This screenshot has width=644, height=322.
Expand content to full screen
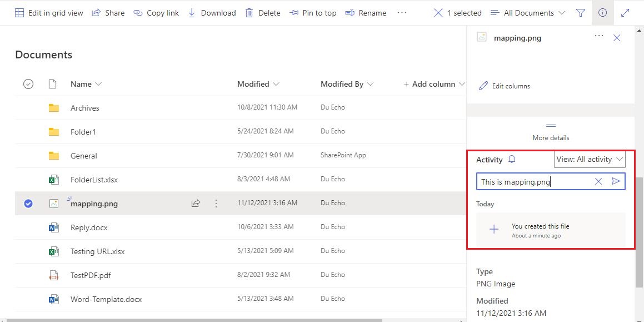click(x=625, y=13)
